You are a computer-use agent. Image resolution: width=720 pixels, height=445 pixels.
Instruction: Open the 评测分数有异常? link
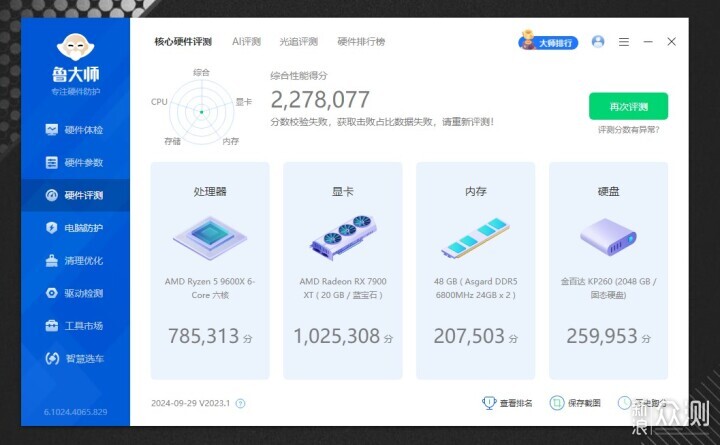[x=628, y=130]
